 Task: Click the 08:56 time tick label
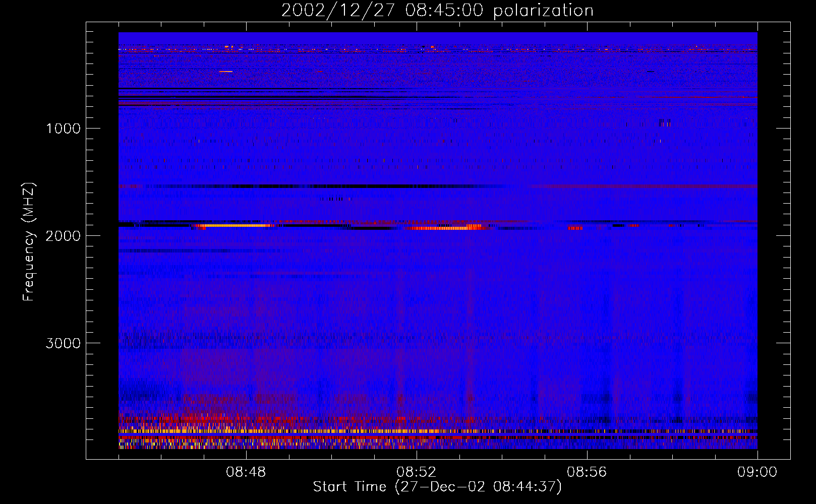coord(587,472)
